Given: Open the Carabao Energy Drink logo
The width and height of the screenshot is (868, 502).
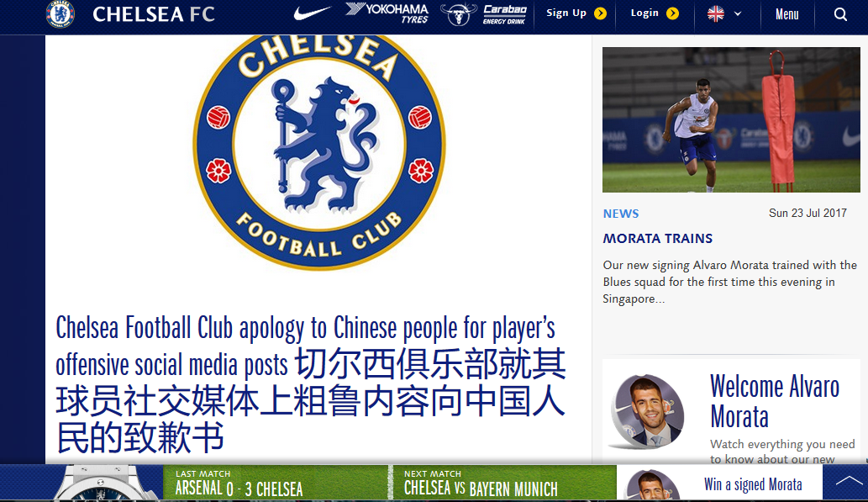Looking at the screenshot, I should tap(484, 13).
